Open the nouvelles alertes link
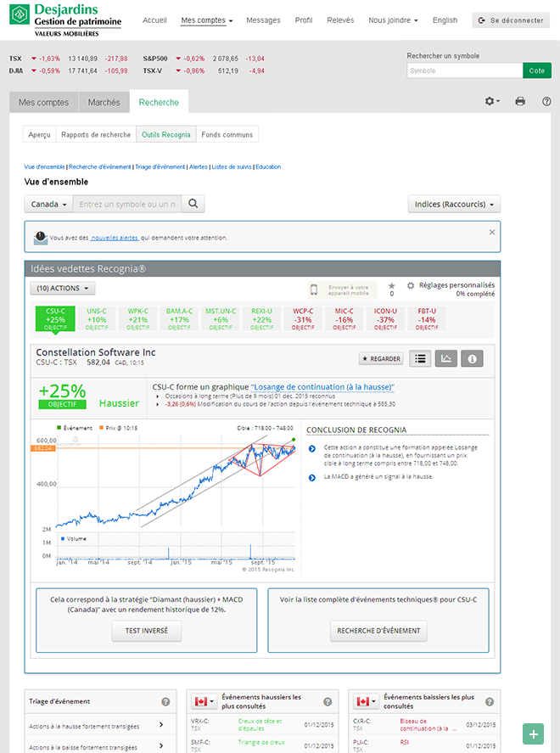This screenshot has height=753, width=560. tap(115, 238)
